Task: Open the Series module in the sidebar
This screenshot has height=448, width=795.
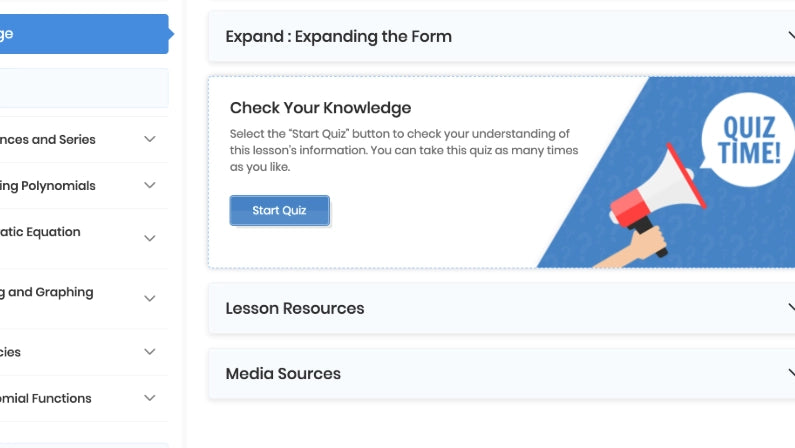Action: (48, 140)
